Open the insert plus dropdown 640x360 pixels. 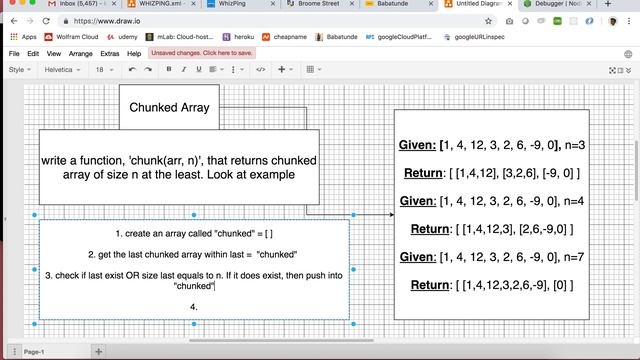(285, 69)
